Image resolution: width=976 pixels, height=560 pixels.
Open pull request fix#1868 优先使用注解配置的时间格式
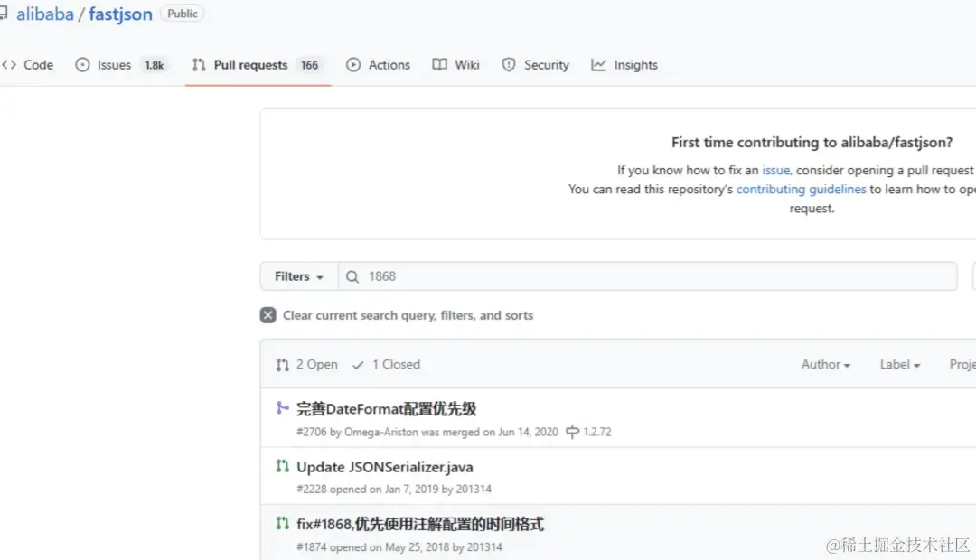420,525
